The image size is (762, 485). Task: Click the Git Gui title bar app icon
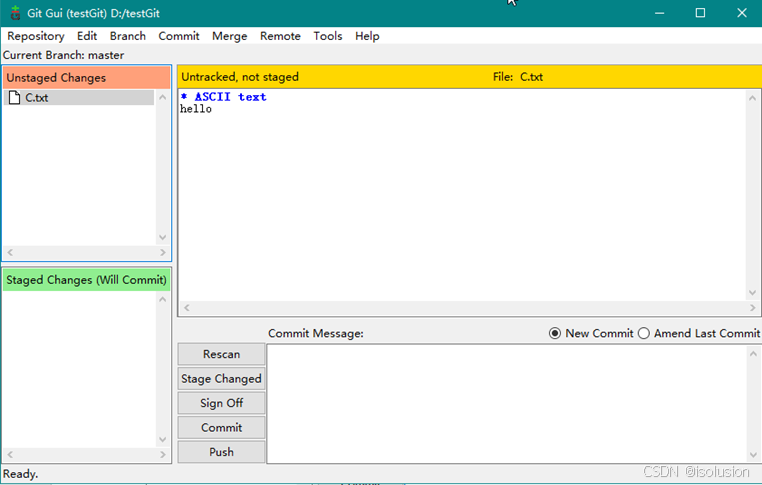(x=15, y=13)
